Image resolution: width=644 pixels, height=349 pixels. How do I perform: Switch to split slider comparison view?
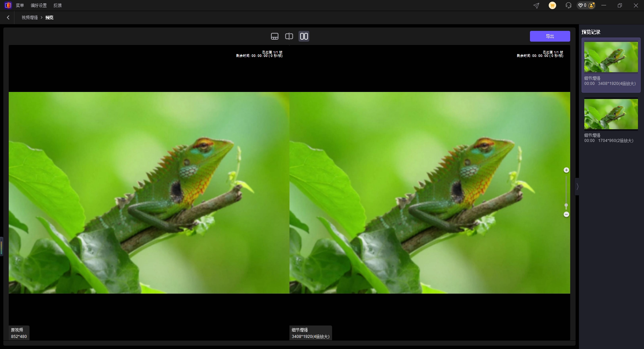(289, 36)
